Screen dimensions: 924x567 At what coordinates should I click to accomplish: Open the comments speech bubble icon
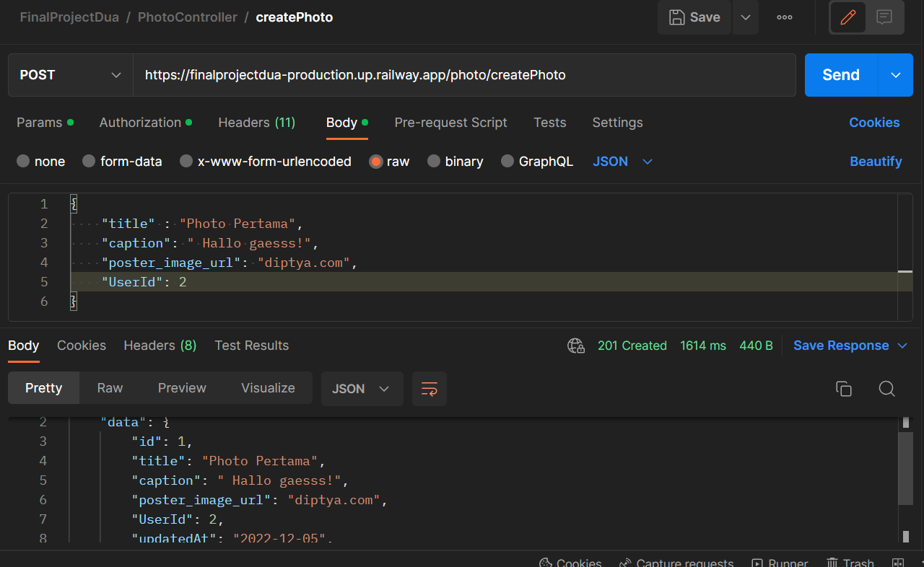coord(884,17)
